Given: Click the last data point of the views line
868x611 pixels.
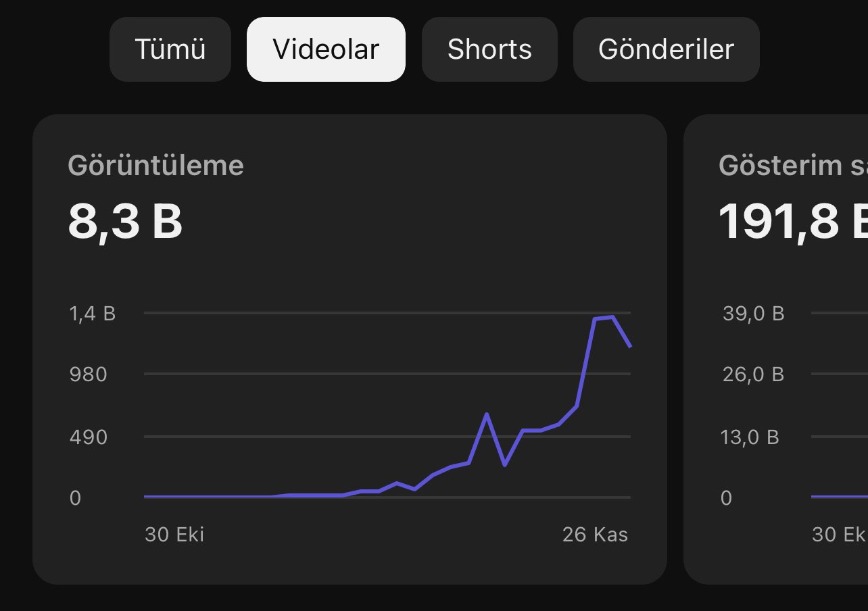Looking at the screenshot, I should [630, 347].
